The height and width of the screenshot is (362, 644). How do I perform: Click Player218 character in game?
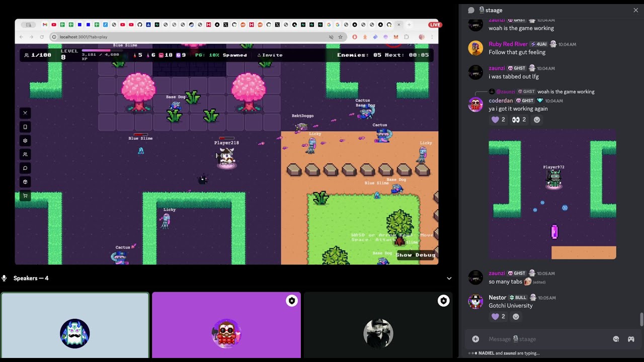(x=226, y=158)
